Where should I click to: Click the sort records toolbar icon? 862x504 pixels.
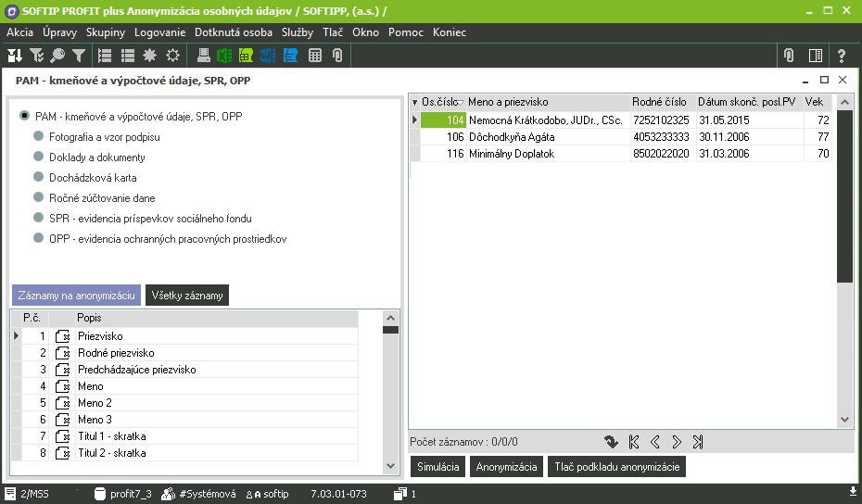[x=15, y=56]
